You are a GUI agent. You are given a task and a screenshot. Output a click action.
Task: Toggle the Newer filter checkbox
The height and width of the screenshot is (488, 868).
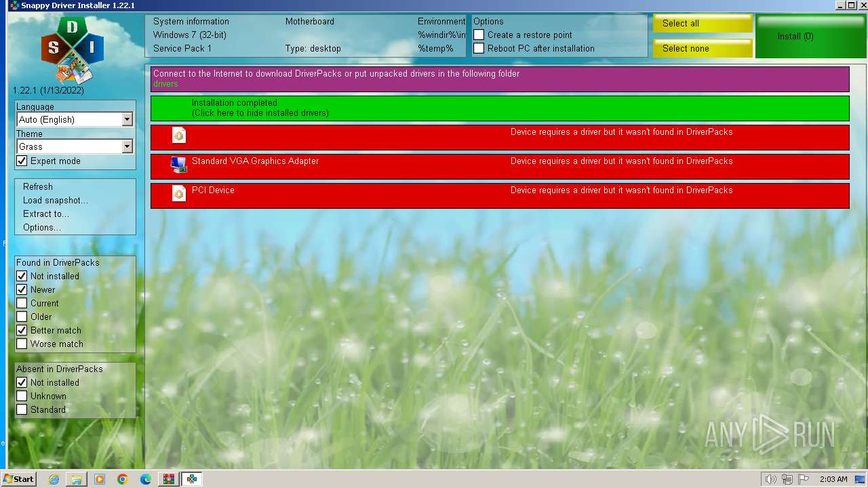coord(22,289)
